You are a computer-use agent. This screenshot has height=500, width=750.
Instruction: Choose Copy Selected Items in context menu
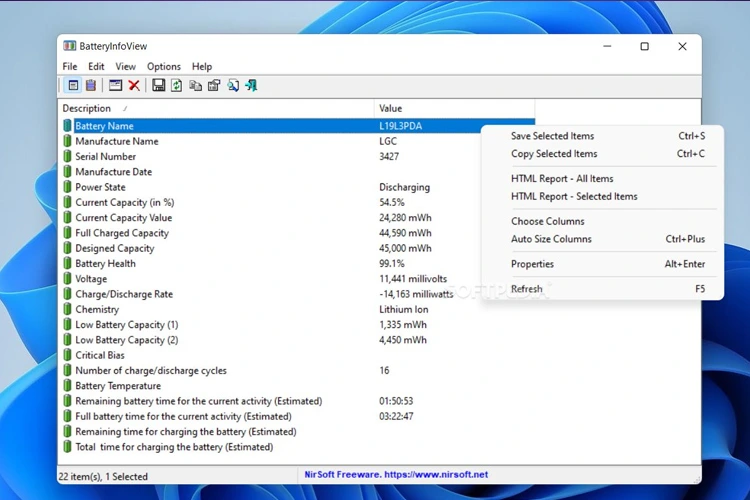[x=603, y=154]
